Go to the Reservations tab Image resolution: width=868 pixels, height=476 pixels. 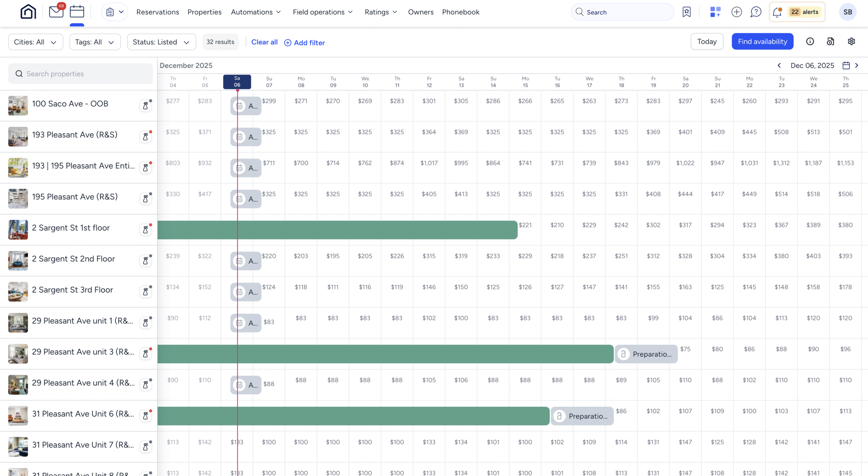158,12
